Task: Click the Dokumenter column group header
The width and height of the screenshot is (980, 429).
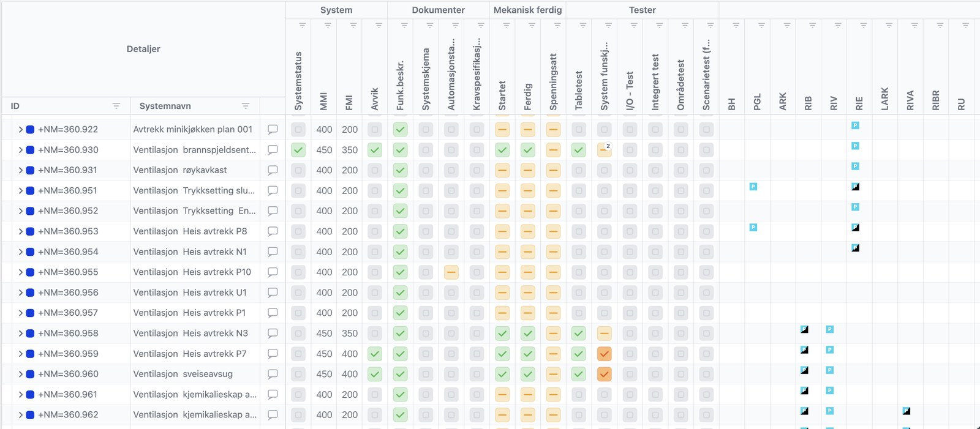Action: click(x=439, y=10)
